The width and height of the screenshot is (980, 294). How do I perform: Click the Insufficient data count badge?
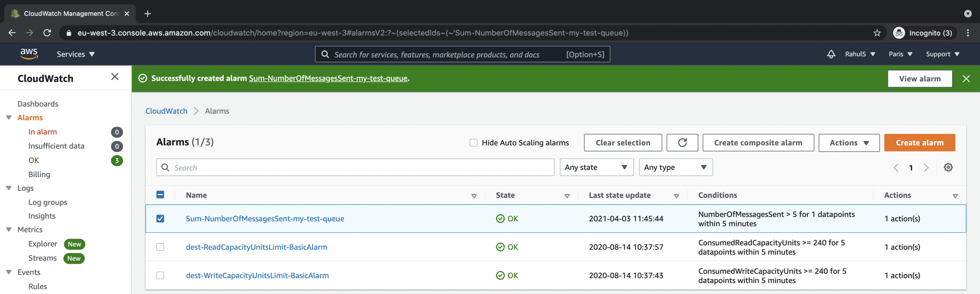[117, 146]
